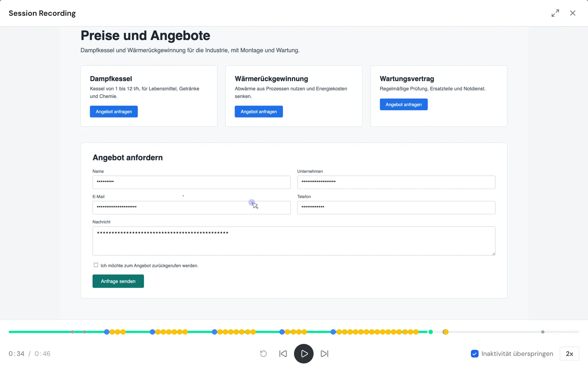Change playback speed via 2x button
The width and height of the screenshot is (588, 370).
(569, 354)
